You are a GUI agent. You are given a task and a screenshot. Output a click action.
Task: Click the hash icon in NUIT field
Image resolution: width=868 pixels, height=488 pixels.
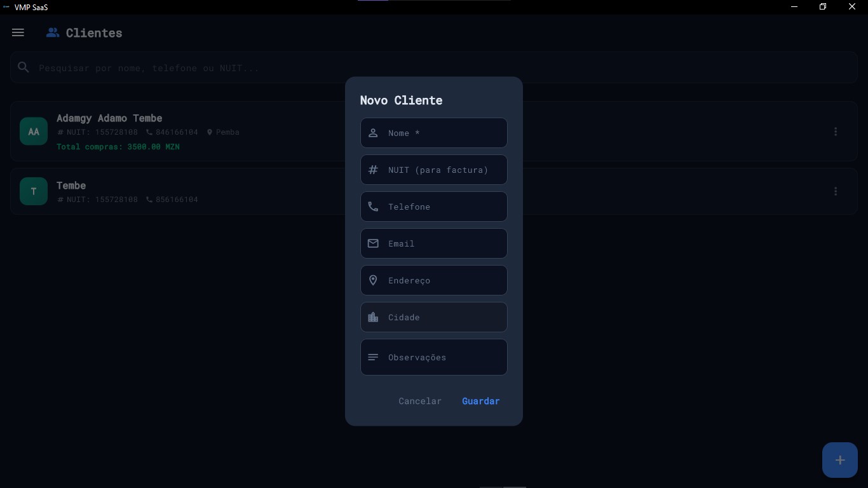pos(373,170)
